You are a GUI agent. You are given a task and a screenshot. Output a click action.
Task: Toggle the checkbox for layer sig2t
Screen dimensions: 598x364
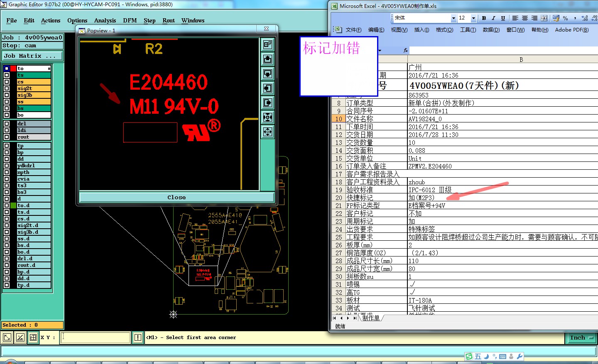point(7,88)
